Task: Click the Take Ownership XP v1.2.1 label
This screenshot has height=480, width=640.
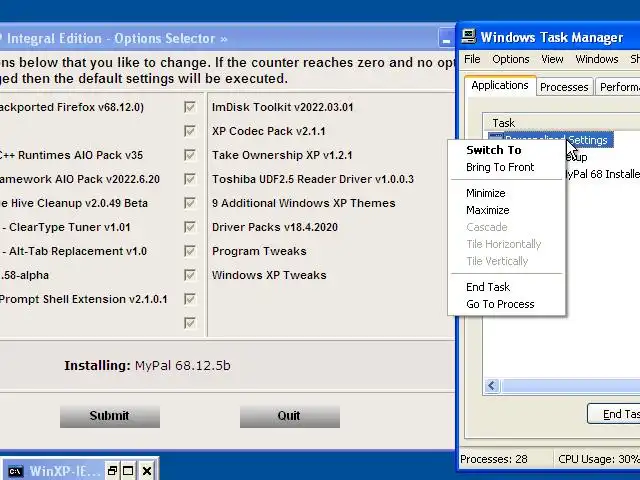Action: [x=282, y=155]
